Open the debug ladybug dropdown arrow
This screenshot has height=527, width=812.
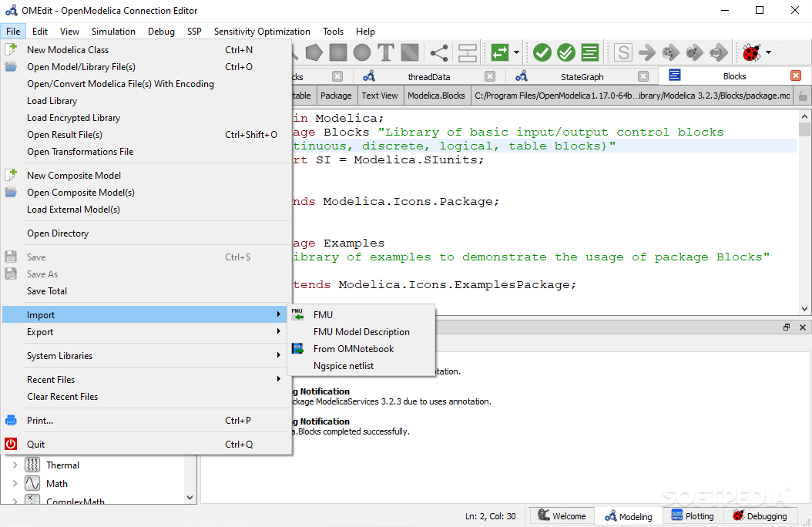pyautogui.click(x=769, y=52)
